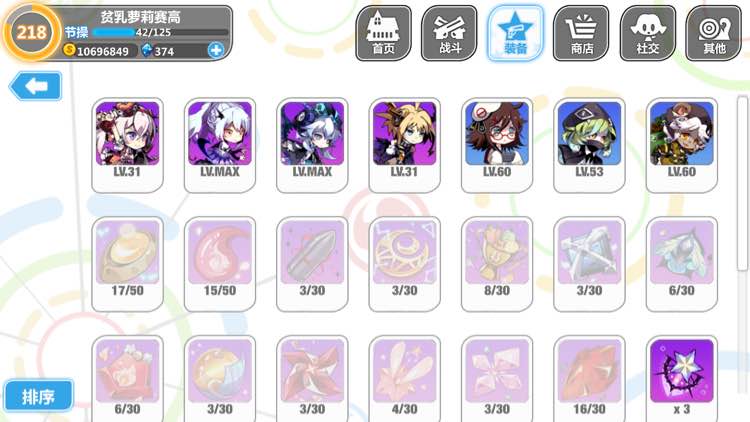Image resolution: width=750 pixels, height=422 pixels.
Task: Open the 商店 shop icon
Action: [x=581, y=33]
